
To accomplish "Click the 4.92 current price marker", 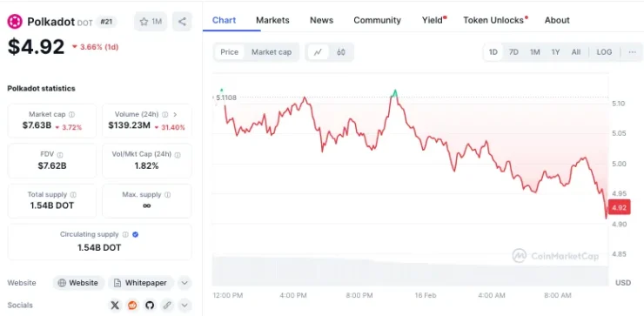I will pos(619,207).
